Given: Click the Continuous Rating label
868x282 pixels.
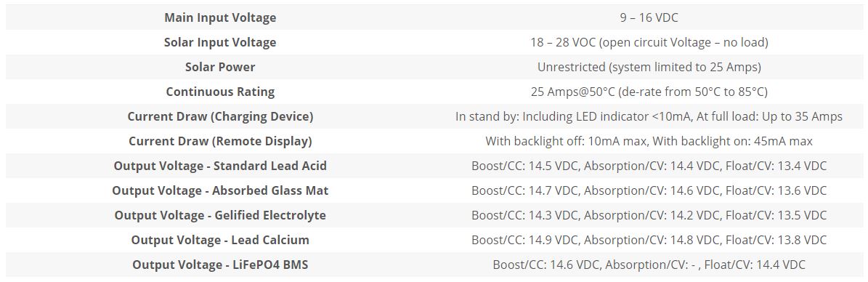Looking at the screenshot, I should [x=220, y=92].
